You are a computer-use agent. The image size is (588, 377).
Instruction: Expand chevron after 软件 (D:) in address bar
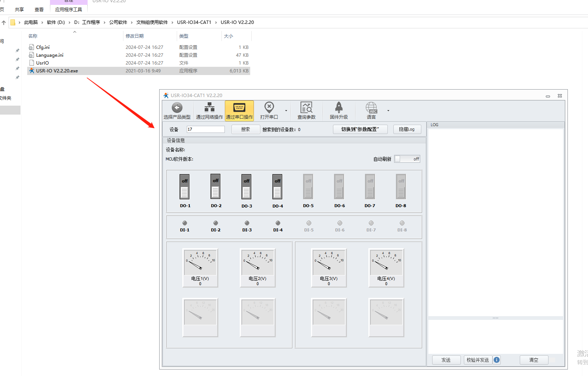tap(69, 22)
